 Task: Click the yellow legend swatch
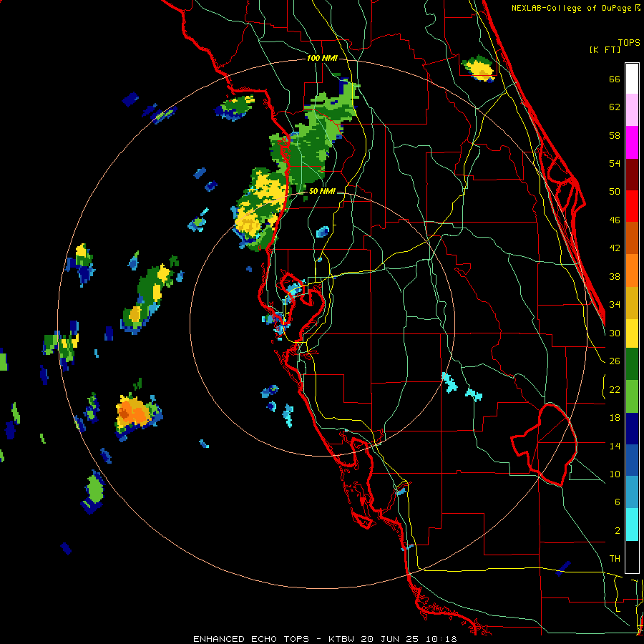(x=632, y=333)
